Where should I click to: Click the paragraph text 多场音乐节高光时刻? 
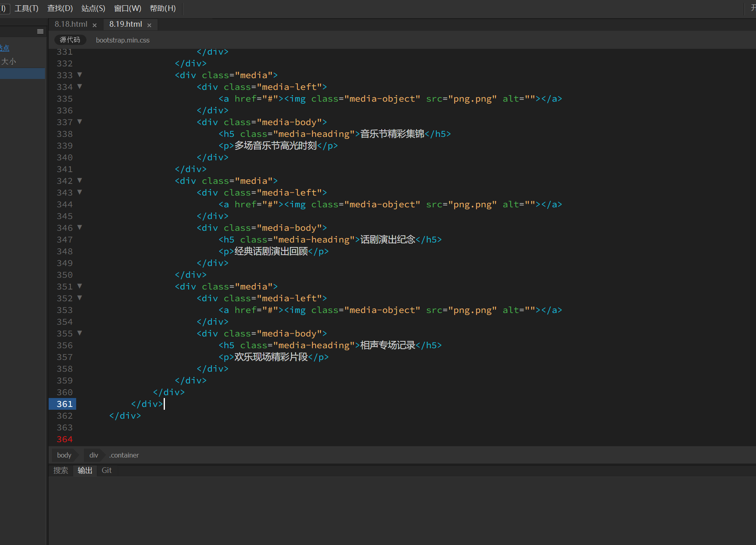(x=275, y=146)
